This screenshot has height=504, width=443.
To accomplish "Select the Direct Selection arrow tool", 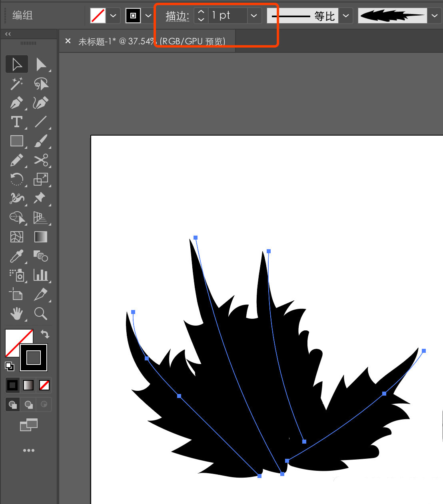I will click(41, 64).
